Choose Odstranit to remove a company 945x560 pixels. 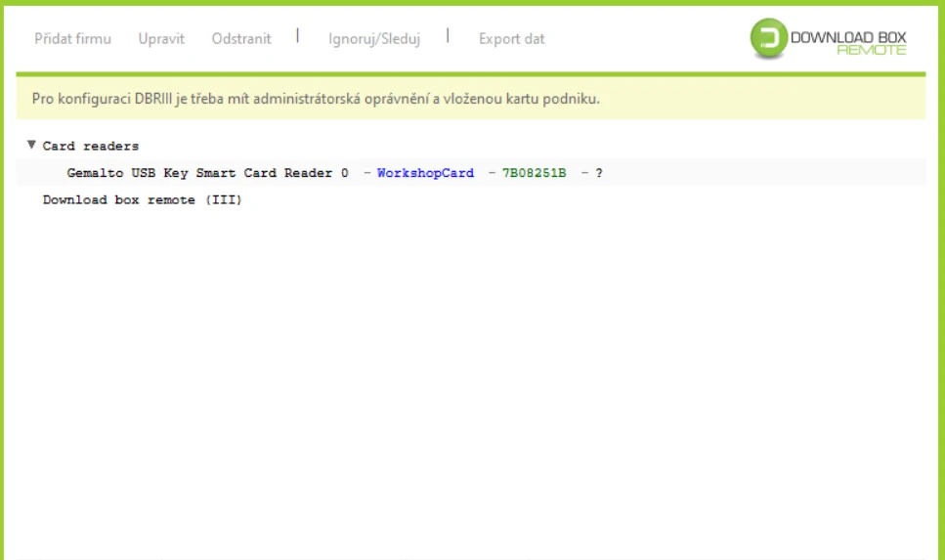(x=241, y=39)
